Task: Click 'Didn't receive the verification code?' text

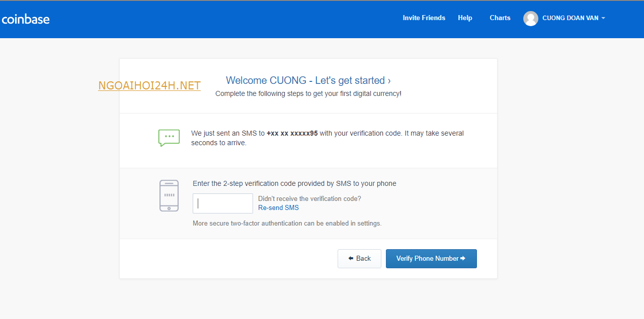Action: [309, 198]
